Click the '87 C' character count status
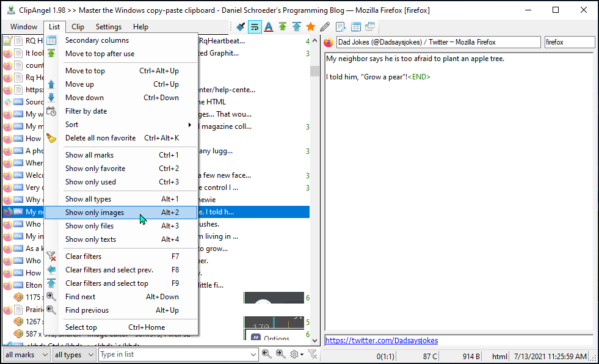 (x=430, y=356)
